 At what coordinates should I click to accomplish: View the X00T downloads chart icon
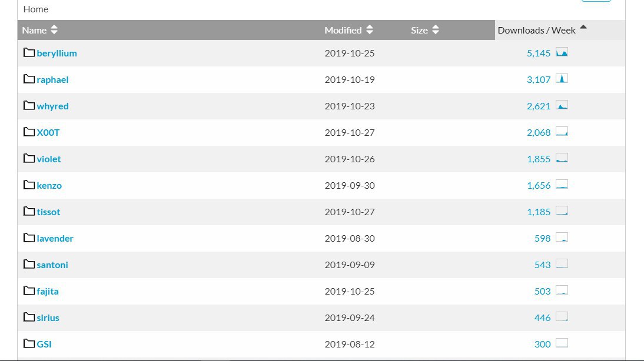[x=562, y=132]
